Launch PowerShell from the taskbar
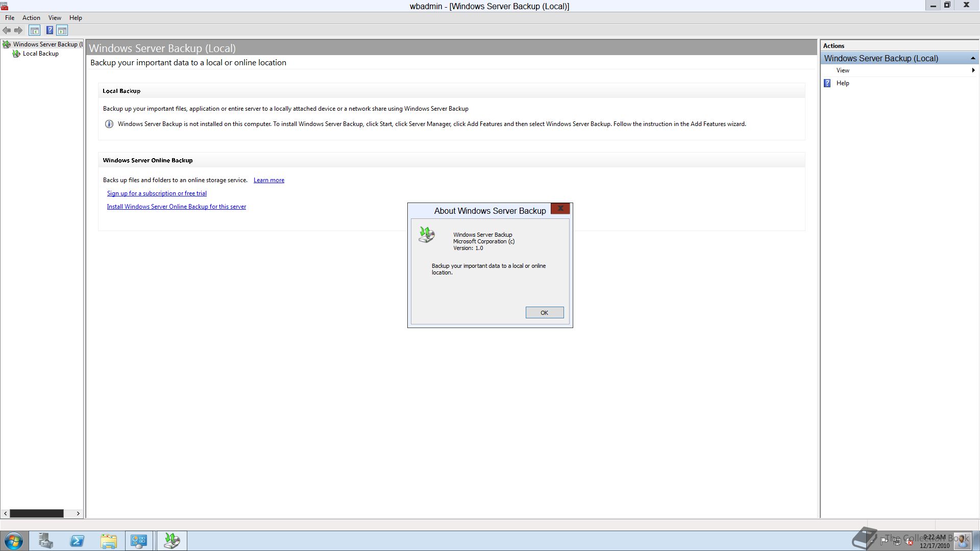Screen dimensions: 980x551 click(x=77, y=541)
